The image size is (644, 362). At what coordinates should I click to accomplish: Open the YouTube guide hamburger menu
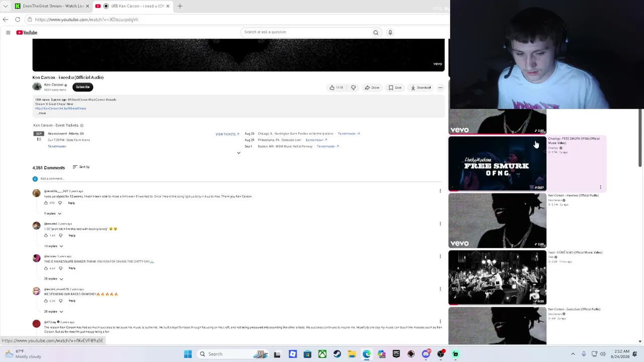8,33
